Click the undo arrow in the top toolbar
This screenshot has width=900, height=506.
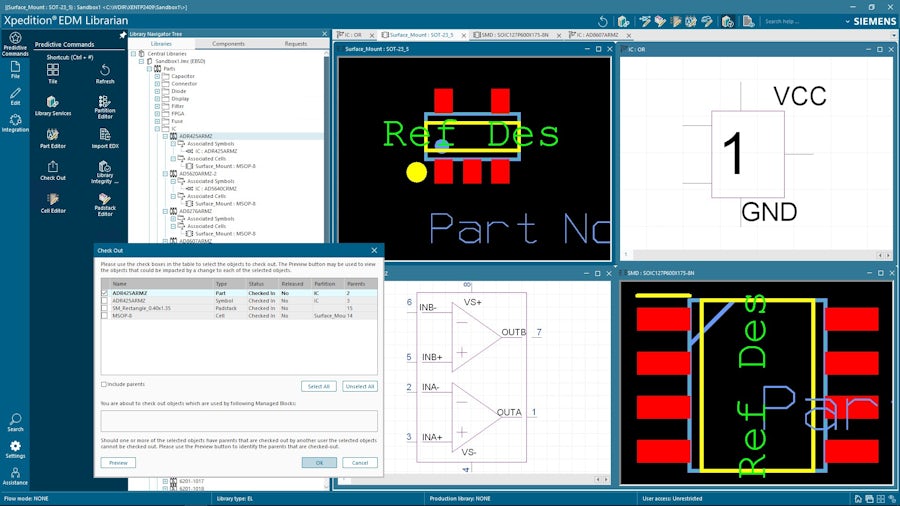click(603, 22)
